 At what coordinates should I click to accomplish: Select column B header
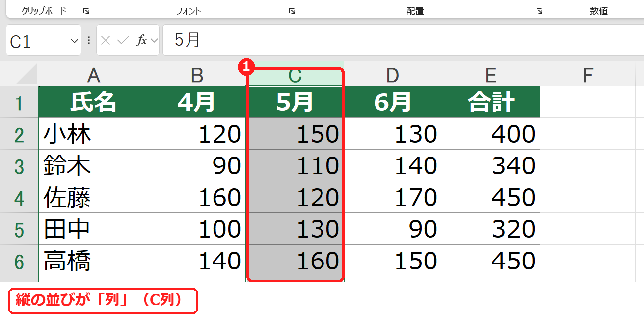pos(197,75)
